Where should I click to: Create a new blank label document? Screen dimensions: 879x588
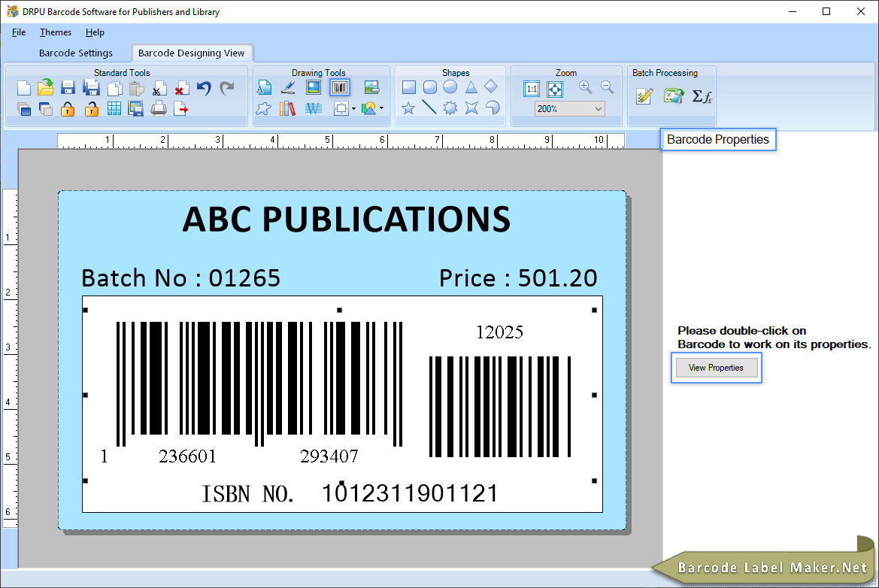pyautogui.click(x=23, y=88)
